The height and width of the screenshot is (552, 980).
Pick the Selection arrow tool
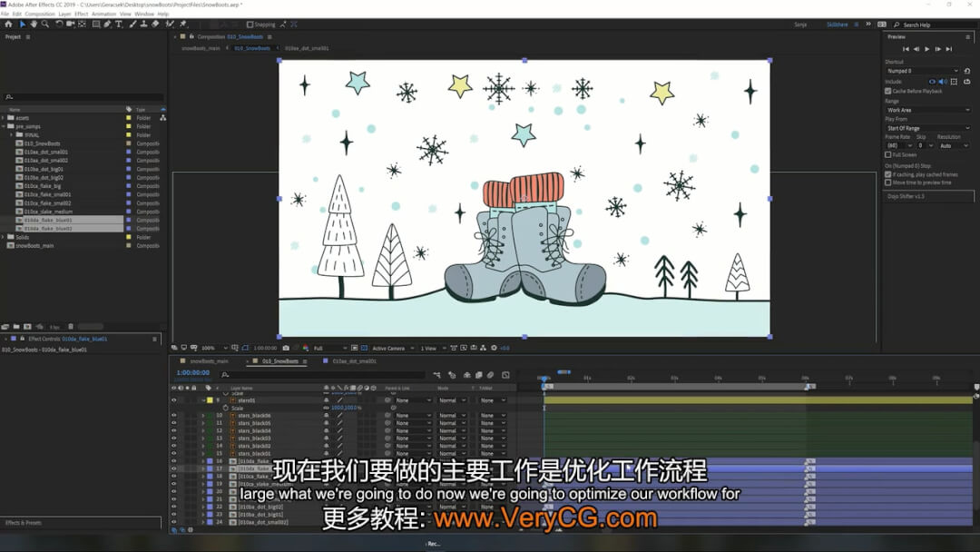click(23, 25)
